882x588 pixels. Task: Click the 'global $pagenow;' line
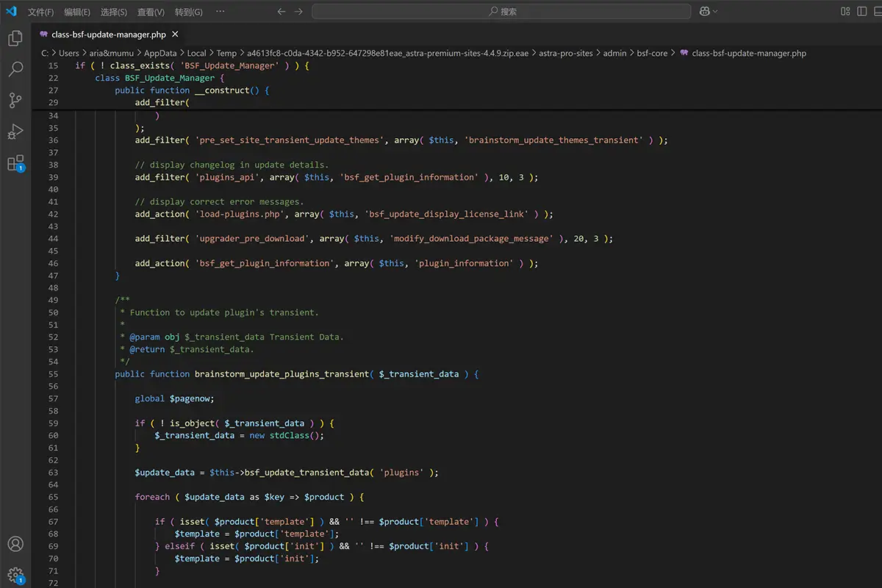click(x=174, y=398)
